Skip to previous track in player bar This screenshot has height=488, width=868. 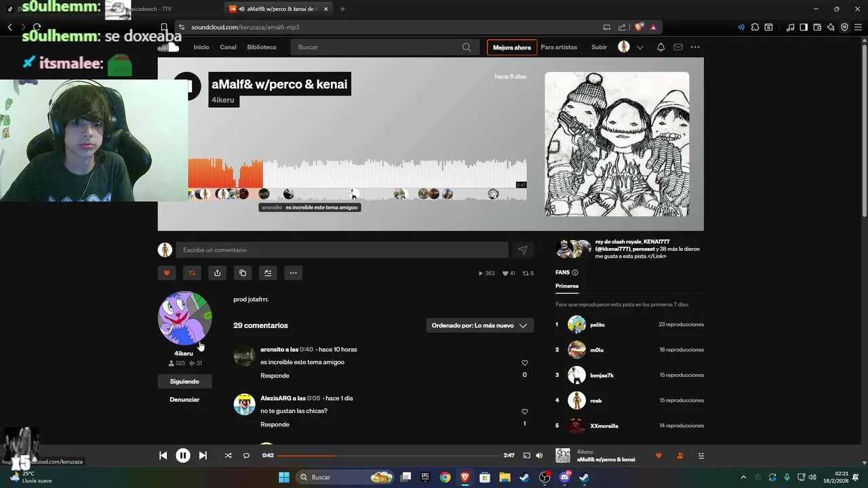(x=163, y=455)
